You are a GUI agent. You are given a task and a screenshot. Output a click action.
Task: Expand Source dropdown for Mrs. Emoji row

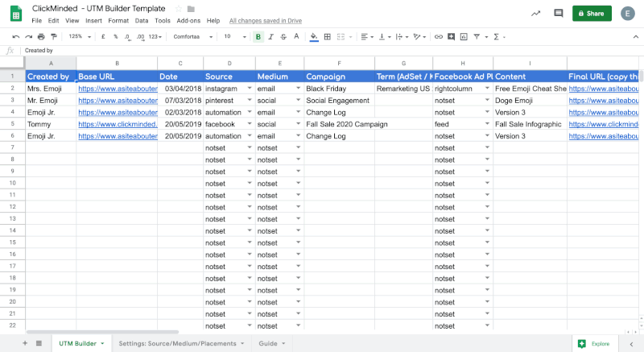tap(249, 89)
